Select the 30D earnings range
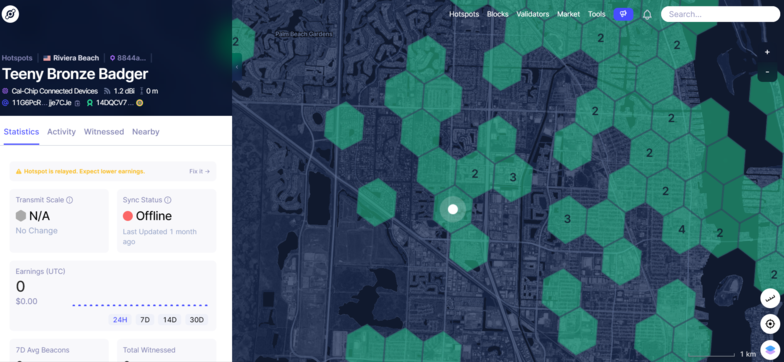The image size is (784, 362). point(196,320)
